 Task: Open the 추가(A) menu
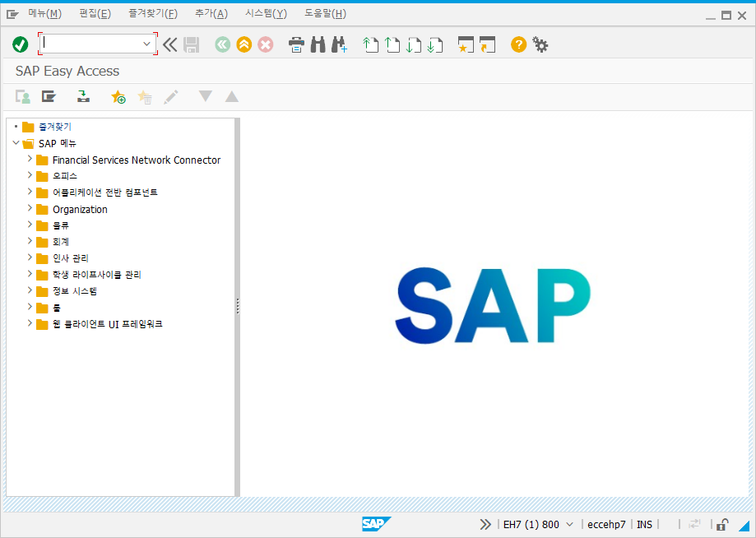pyautogui.click(x=211, y=14)
